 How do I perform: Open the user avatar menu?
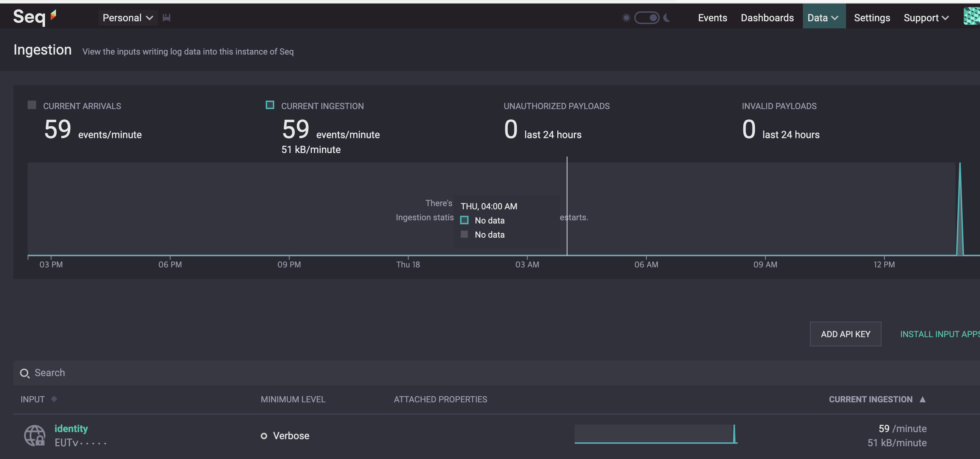click(971, 16)
